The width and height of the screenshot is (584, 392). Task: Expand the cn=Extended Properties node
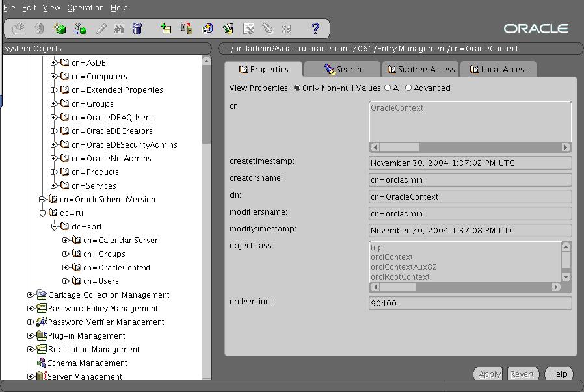click(x=53, y=90)
